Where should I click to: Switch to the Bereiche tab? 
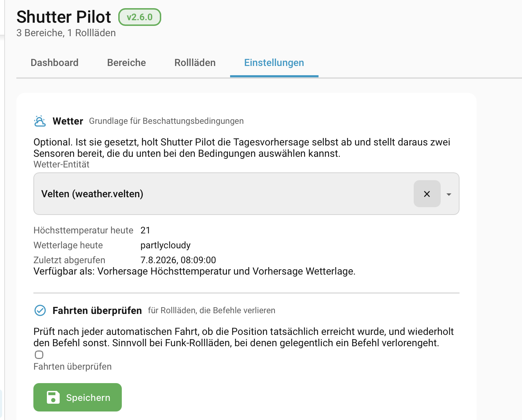[x=126, y=63]
